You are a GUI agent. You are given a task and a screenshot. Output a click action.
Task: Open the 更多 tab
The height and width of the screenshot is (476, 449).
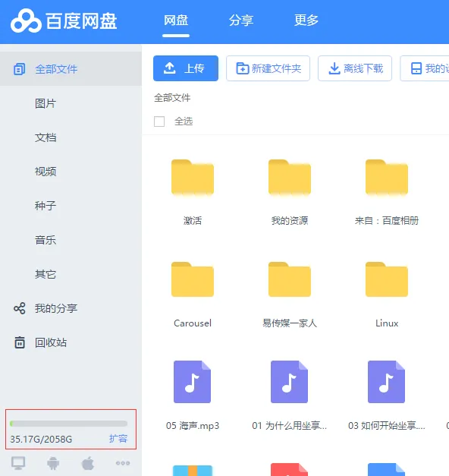306,20
